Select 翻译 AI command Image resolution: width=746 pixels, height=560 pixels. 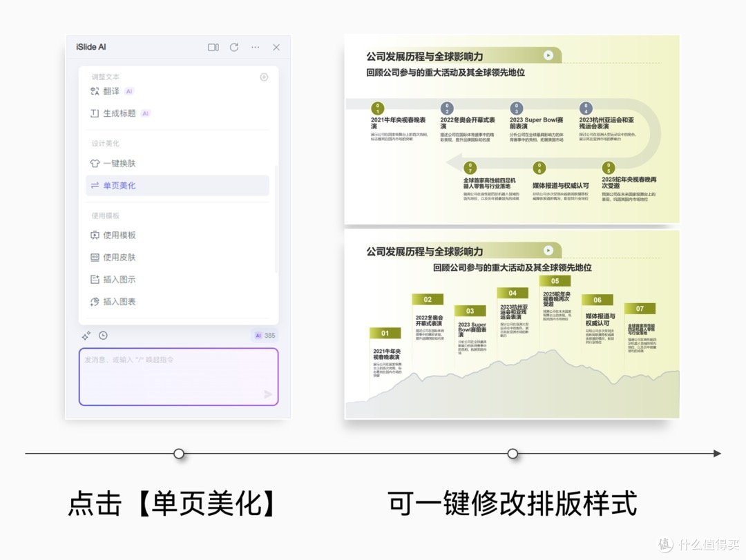pos(178,91)
